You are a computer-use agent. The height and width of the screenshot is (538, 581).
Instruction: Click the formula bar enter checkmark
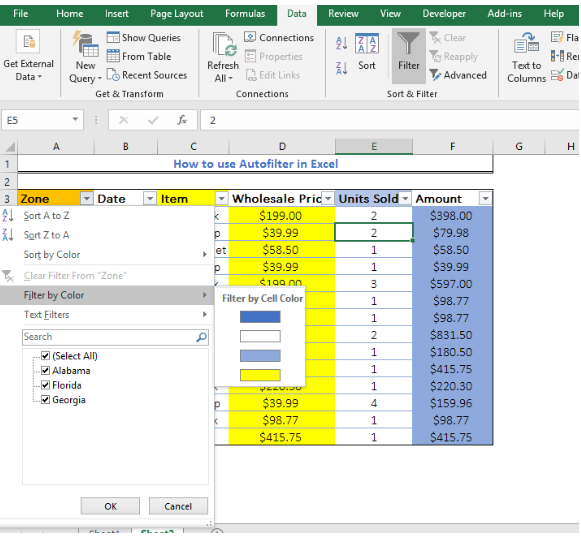153,120
